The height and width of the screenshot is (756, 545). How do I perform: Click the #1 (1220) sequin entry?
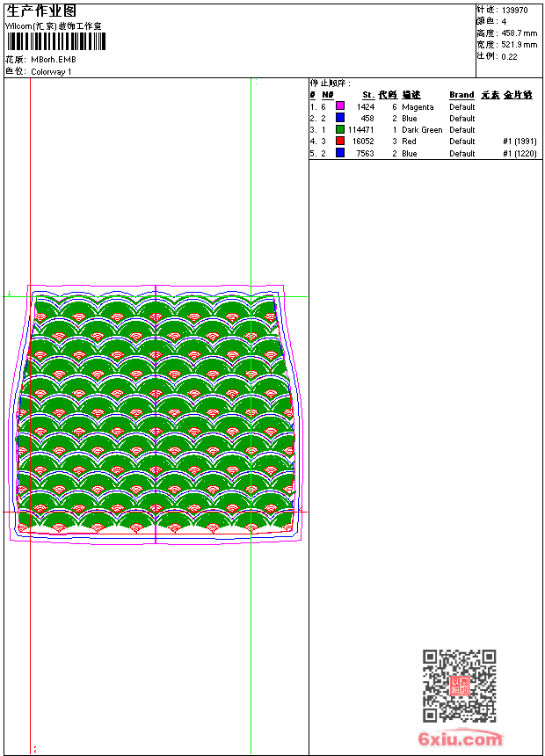tap(520, 153)
